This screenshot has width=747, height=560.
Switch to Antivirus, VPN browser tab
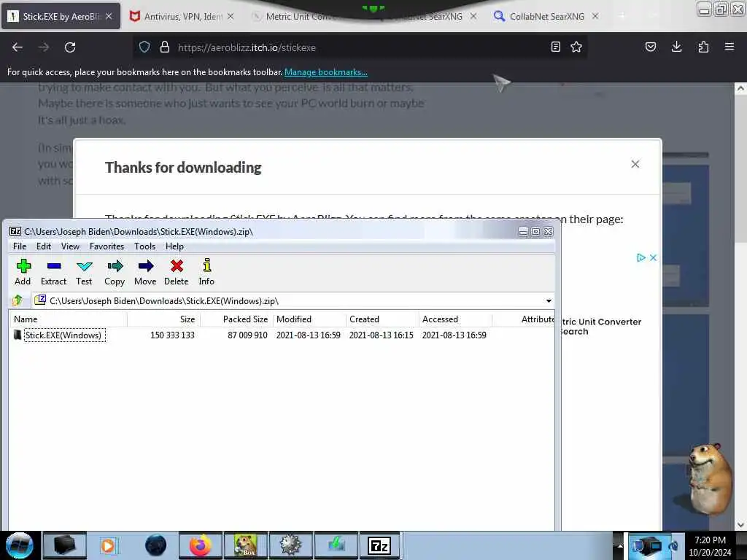point(183,16)
